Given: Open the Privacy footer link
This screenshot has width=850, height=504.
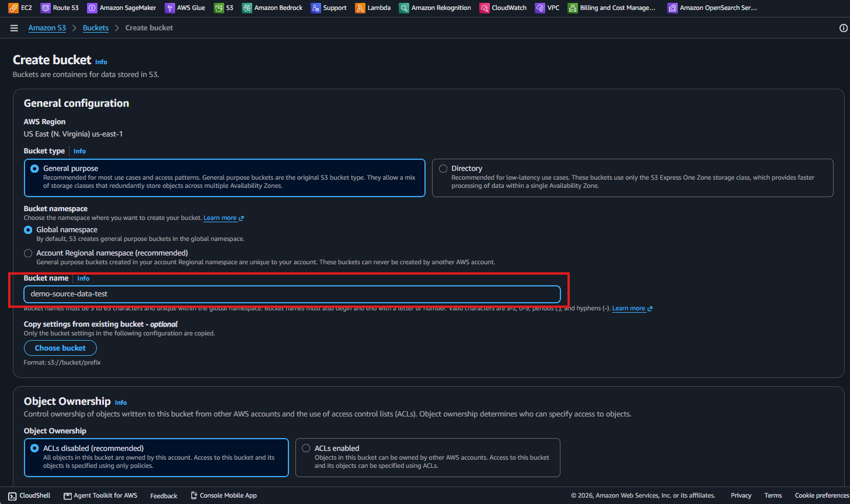Looking at the screenshot, I should click(741, 495).
